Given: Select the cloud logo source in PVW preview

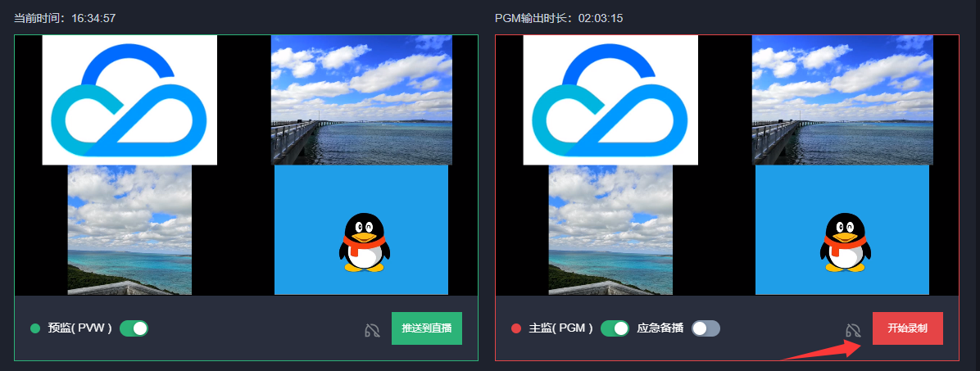Looking at the screenshot, I should click(x=129, y=100).
